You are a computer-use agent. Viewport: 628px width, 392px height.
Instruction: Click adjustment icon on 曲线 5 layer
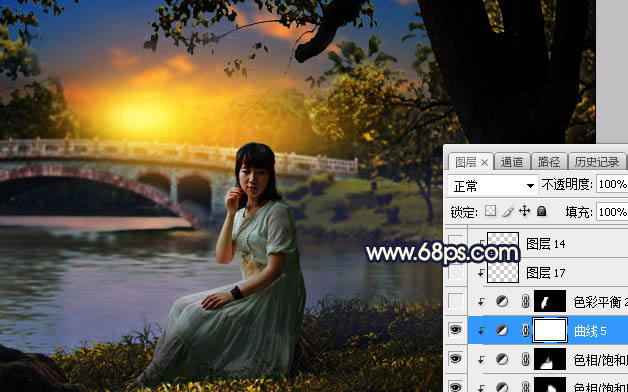click(x=502, y=330)
